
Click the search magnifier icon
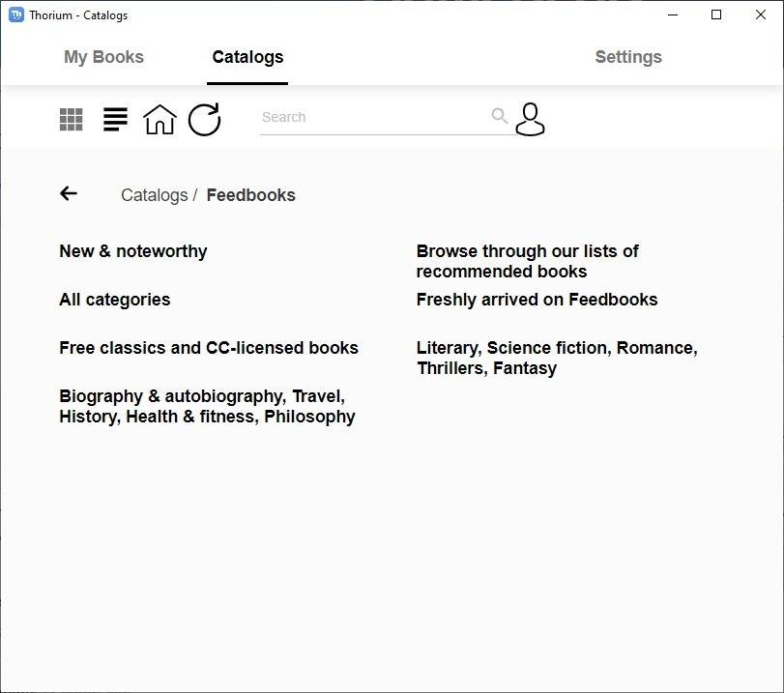coord(500,116)
